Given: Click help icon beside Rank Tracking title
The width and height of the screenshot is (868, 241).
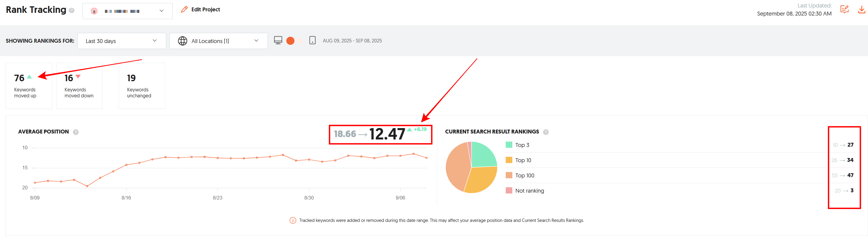Looking at the screenshot, I should pyautogui.click(x=71, y=10).
